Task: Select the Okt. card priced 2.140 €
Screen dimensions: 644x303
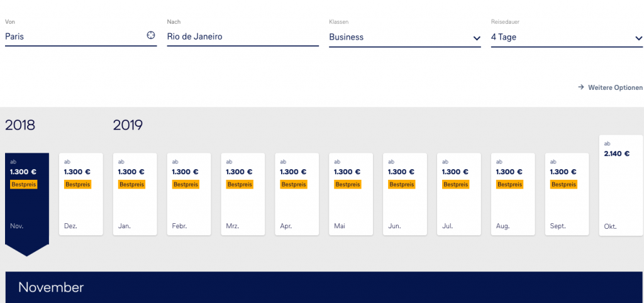Action: (x=621, y=185)
